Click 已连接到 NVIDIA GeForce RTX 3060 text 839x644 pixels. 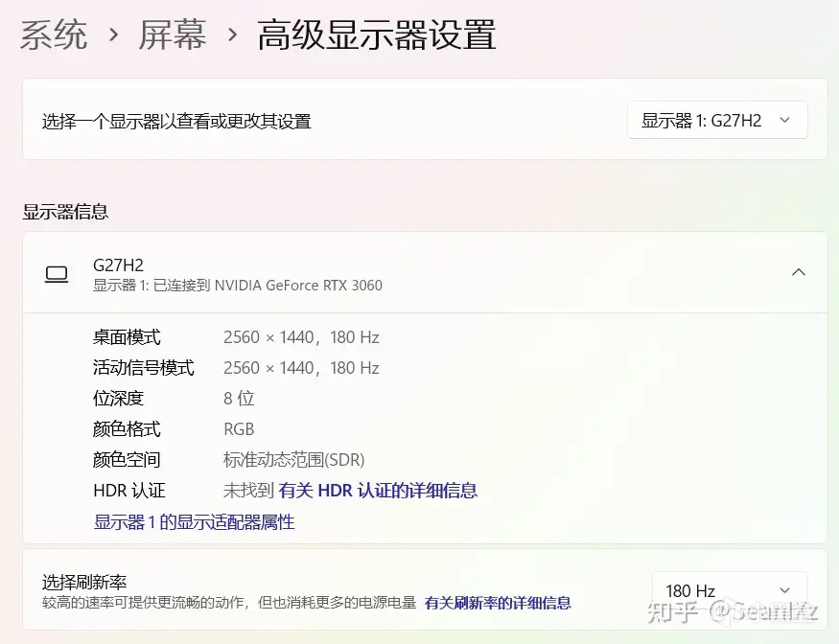tap(268, 286)
